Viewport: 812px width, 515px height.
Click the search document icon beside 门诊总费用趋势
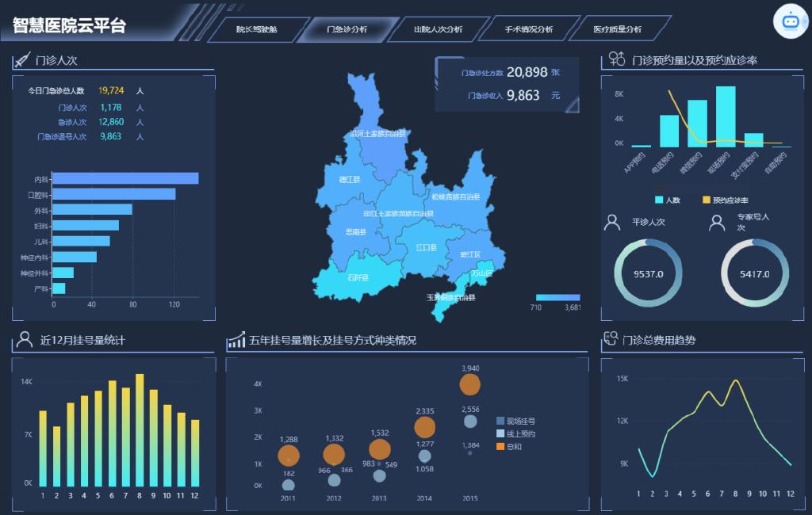pos(611,340)
